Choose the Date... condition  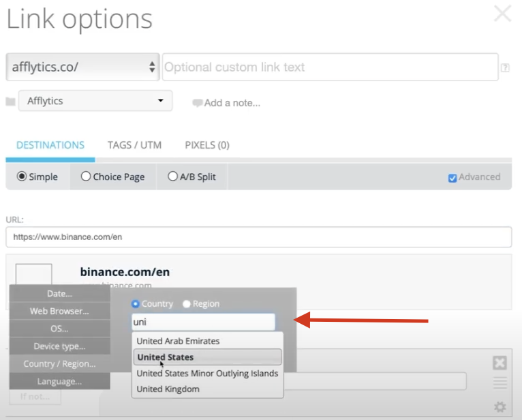59,293
